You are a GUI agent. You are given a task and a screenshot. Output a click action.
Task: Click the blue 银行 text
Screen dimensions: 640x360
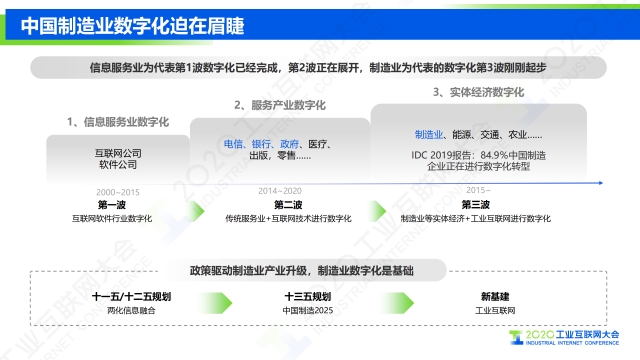[261, 144]
